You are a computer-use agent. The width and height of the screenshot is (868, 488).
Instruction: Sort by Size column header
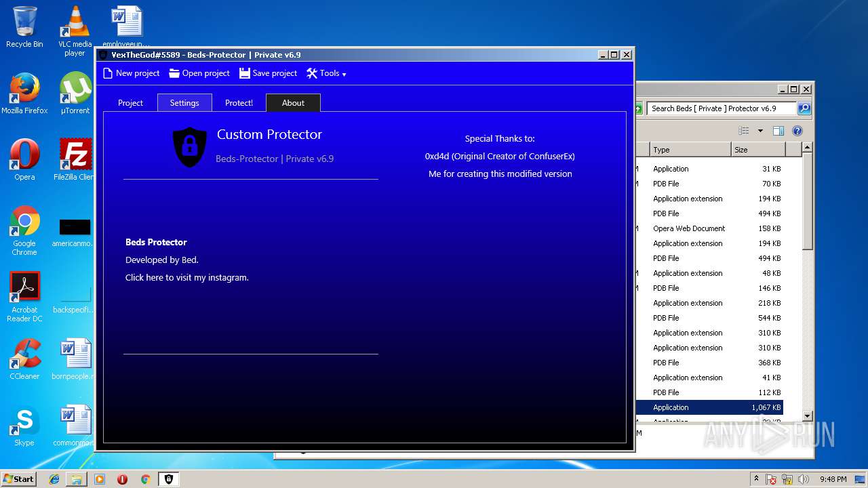tap(758, 150)
